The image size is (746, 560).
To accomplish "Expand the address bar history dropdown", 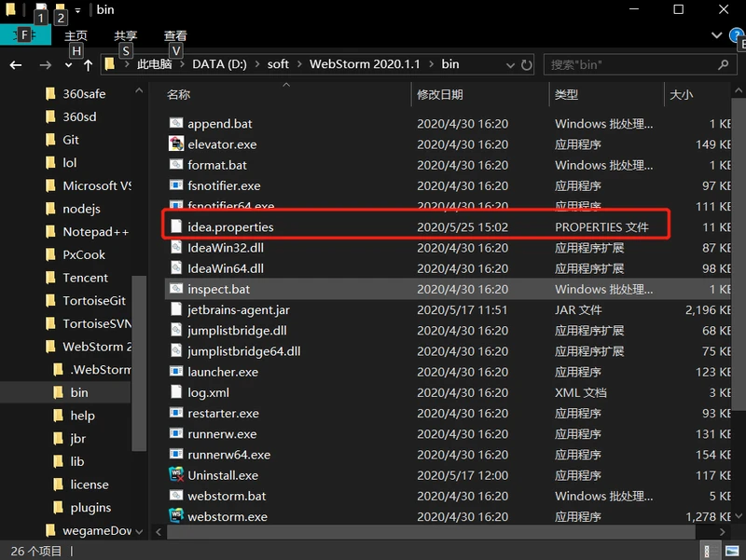I will coord(510,65).
